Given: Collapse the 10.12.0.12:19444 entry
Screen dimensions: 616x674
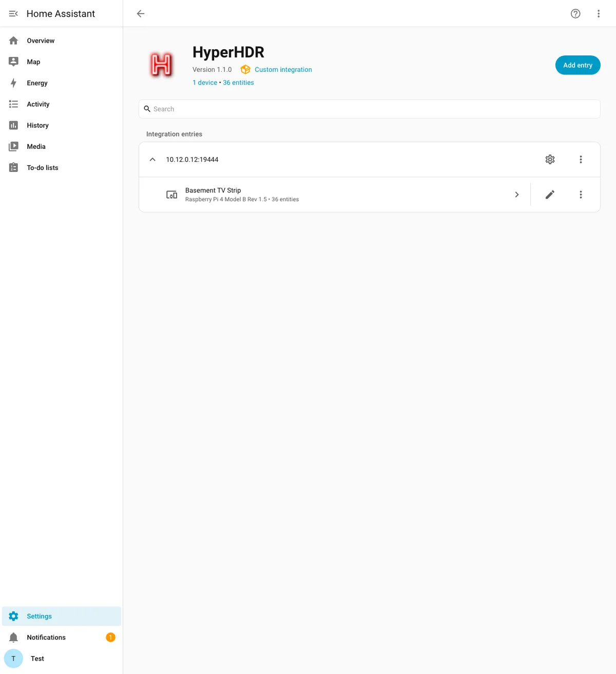Looking at the screenshot, I should tap(152, 160).
